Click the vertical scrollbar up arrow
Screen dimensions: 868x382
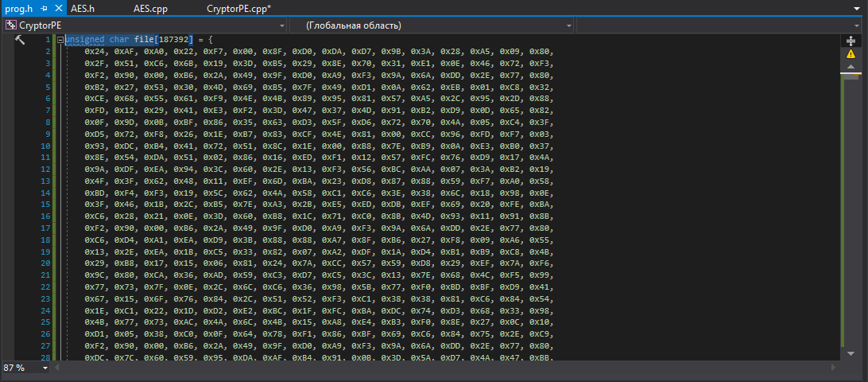(851, 67)
